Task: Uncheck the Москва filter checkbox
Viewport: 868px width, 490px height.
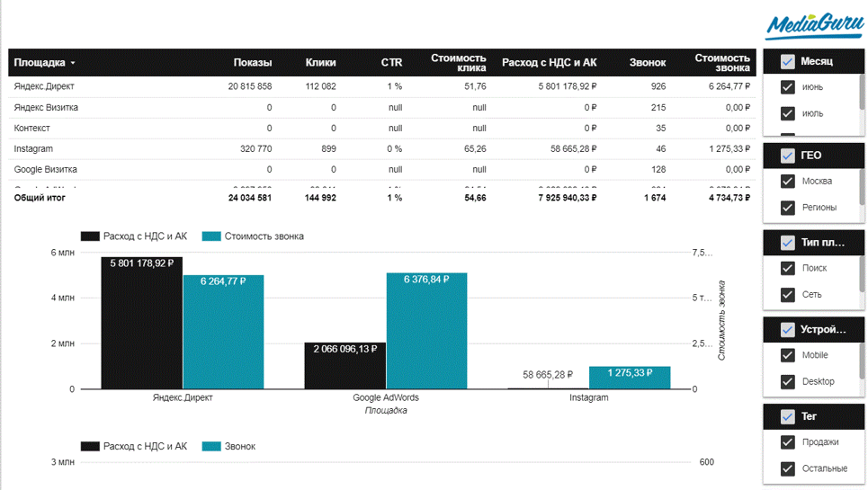Action: click(788, 182)
